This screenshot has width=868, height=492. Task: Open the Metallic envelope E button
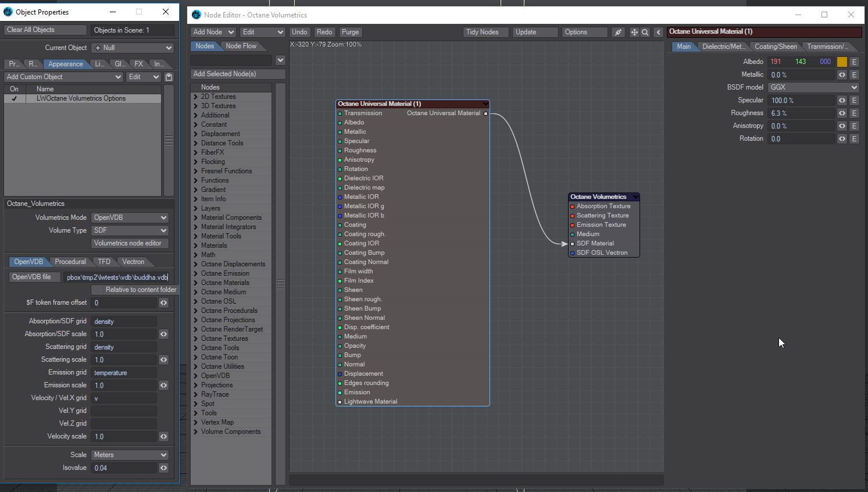pyautogui.click(x=854, y=74)
